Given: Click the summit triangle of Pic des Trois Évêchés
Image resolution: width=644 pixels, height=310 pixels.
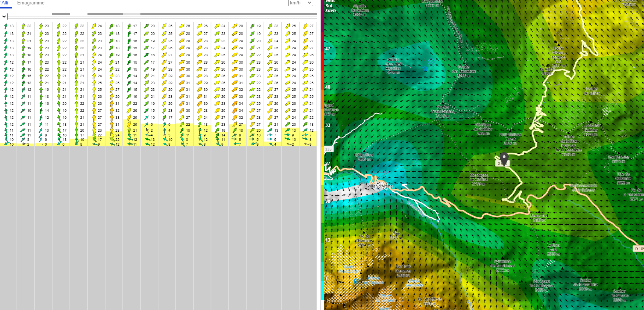Looking at the screenshot, I should tap(443, 103).
